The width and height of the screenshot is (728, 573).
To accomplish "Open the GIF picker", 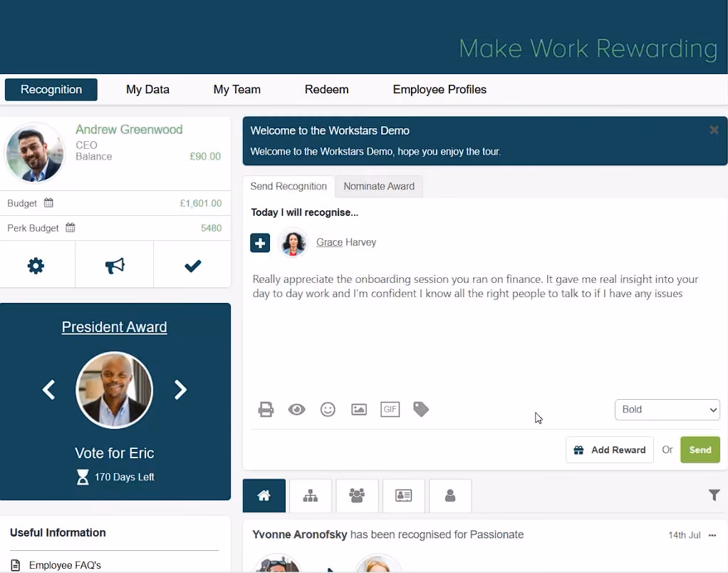I will (x=390, y=410).
